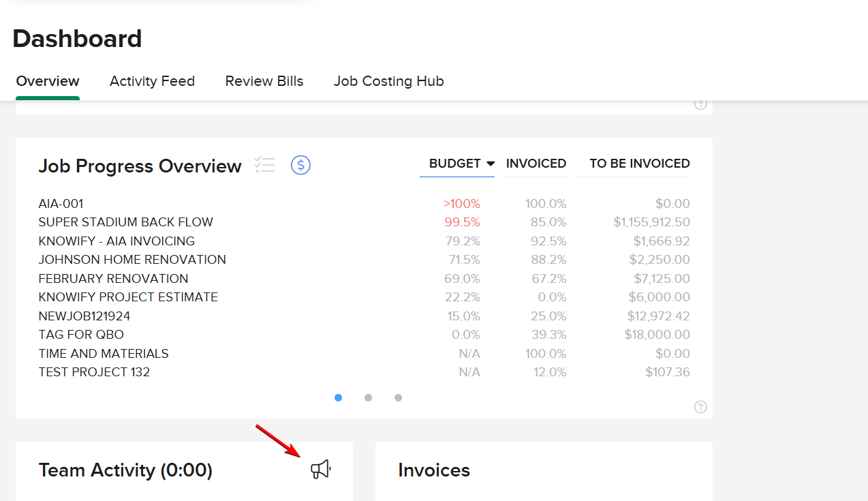Click the megaphone icon in Team Activity panel
This screenshot has width=868, height=501.
(320, 469)
